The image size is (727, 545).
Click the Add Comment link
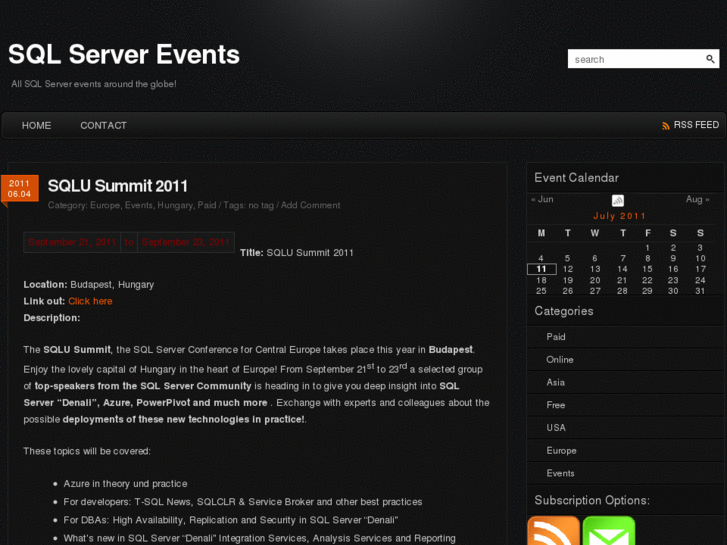click(310, 205)
